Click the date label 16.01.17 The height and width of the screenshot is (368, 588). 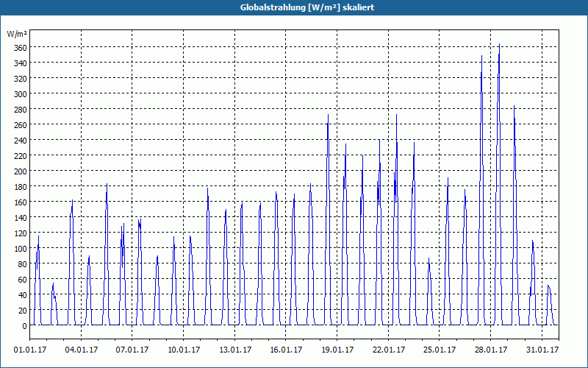tap(286, 350)
